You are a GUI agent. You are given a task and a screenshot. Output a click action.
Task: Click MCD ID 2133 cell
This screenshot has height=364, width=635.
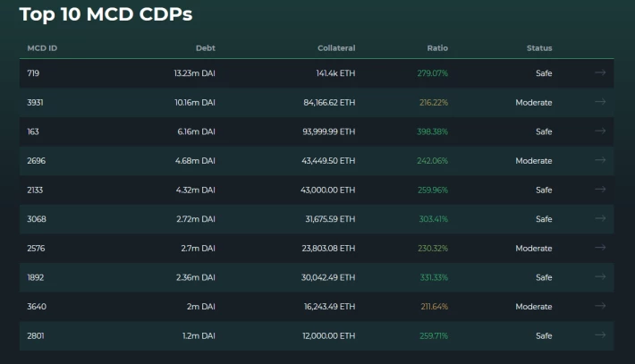pos(35,190)
